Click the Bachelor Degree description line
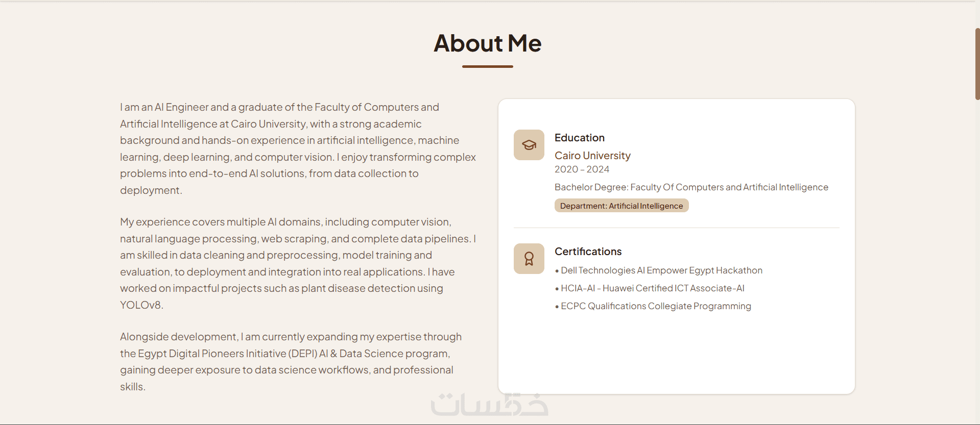Screen dimensions: 980x425 pyautogui.click(x=691, y=187)
